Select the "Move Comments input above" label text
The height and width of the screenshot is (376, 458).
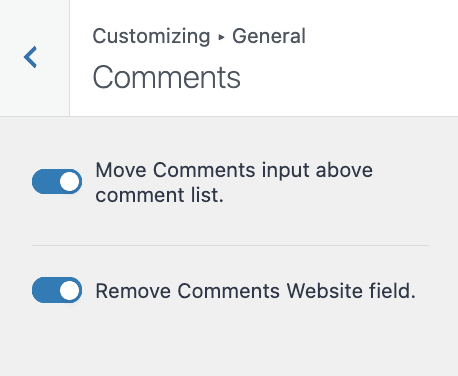(234, 170)
